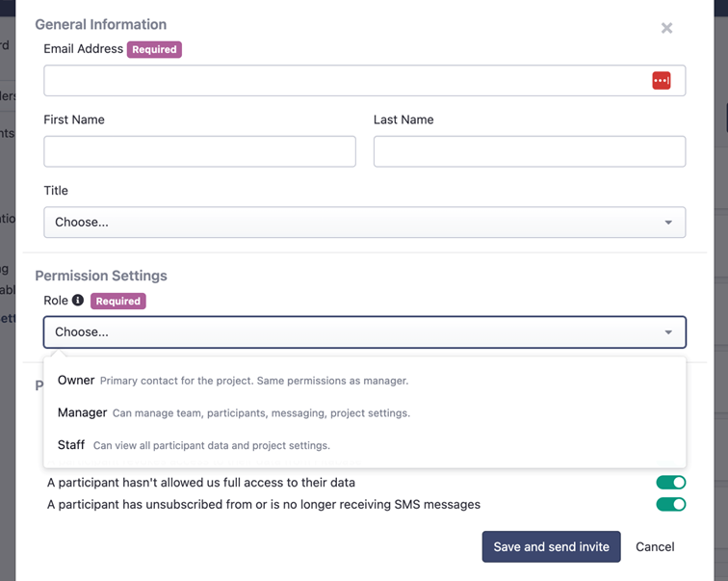Viewport: 728px width, 581px height.
Task: Focus the Email Address input field
Action: tap(364, 80)
